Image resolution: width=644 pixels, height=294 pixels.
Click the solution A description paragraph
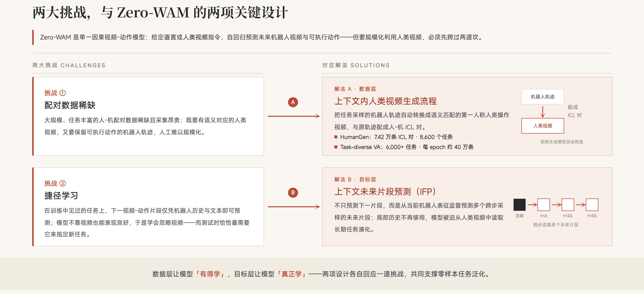point(422,121)
